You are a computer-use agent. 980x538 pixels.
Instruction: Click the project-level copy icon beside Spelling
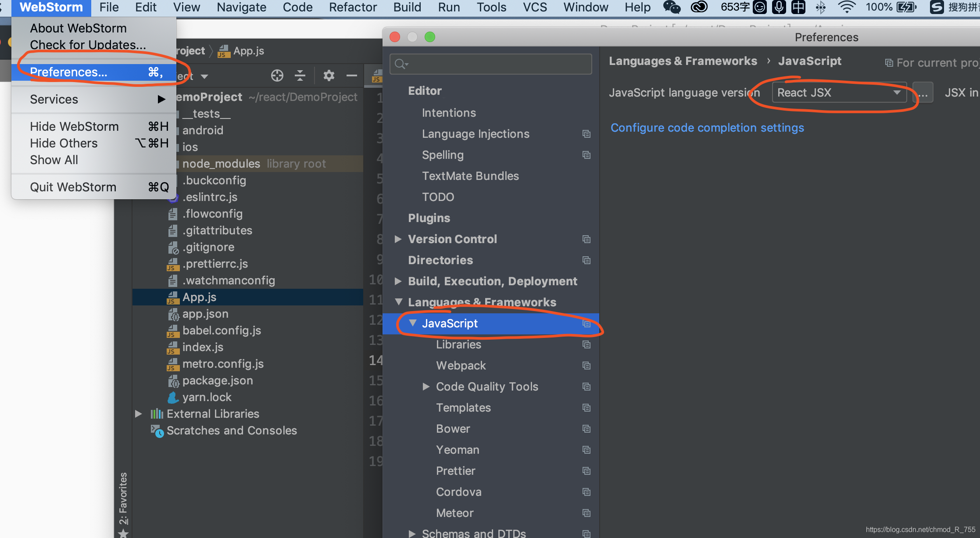coord(586,155)
